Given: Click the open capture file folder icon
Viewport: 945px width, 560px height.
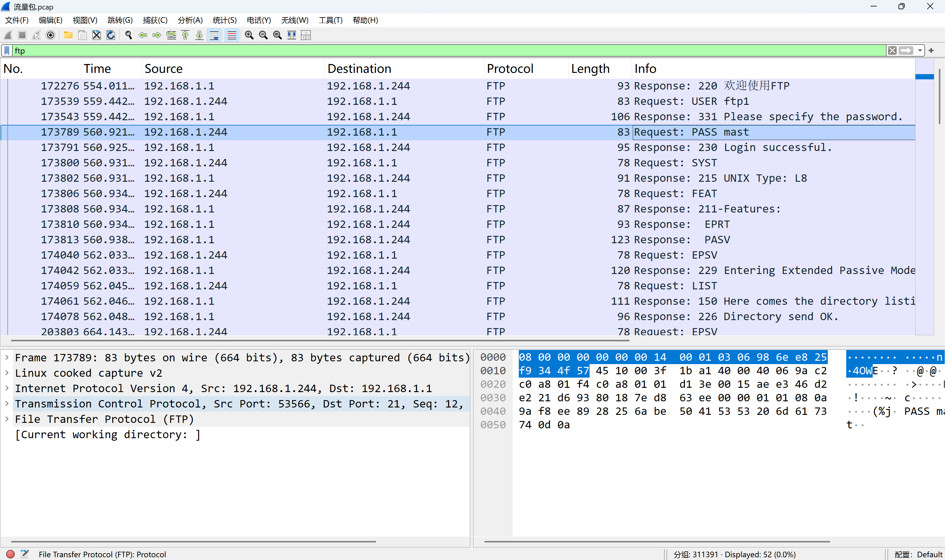Looking at the screenshot, I should [68, 35].
